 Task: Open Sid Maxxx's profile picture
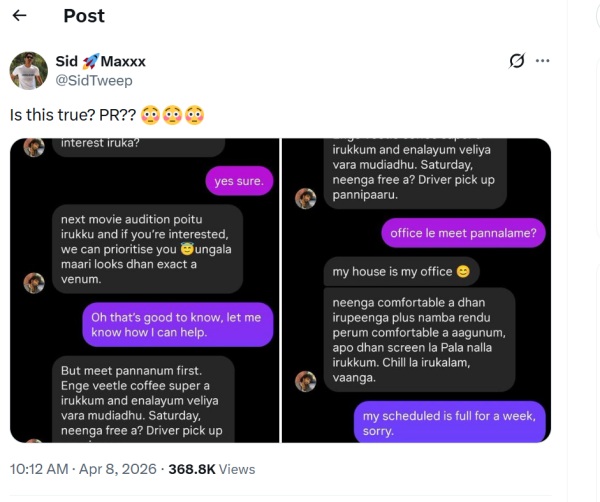[x=29, y=71]
